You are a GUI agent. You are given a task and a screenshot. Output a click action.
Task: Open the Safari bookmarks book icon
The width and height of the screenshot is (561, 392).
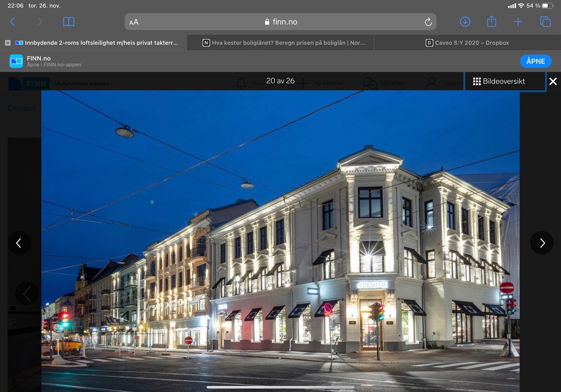pos(68,22)
